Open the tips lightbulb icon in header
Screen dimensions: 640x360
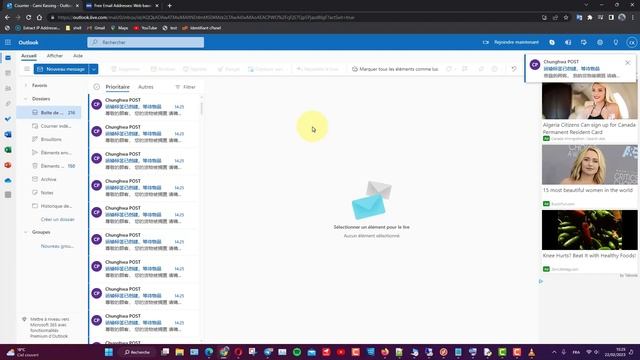[616, 42]
